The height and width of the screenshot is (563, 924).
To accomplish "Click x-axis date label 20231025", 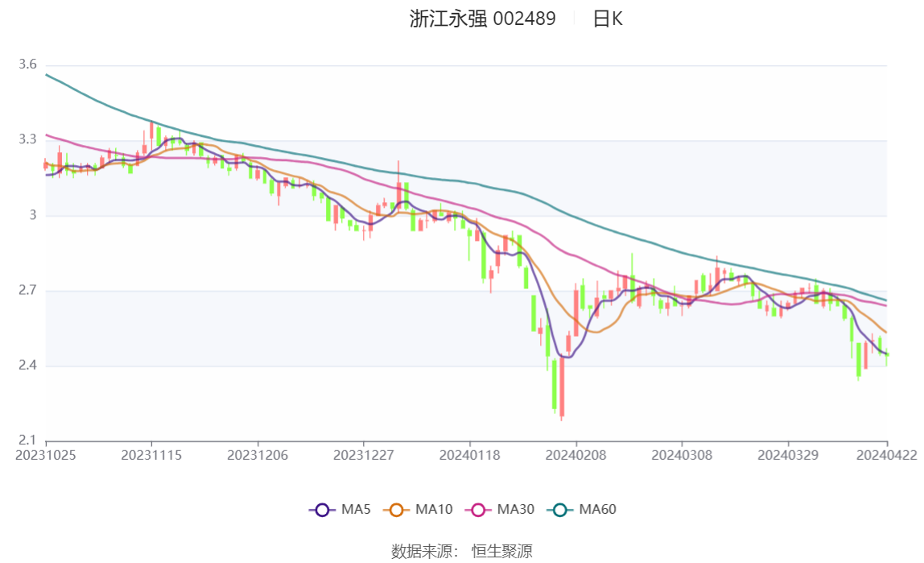I will click(45, 456).
